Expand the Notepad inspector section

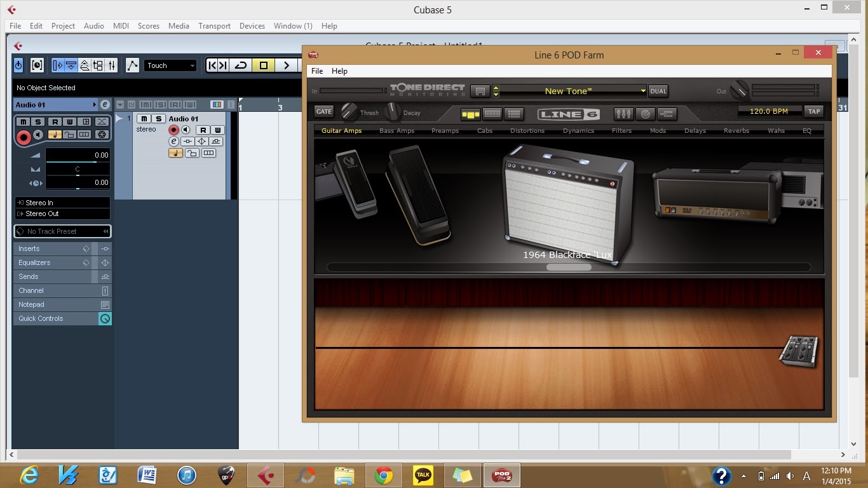click(62, 304)
